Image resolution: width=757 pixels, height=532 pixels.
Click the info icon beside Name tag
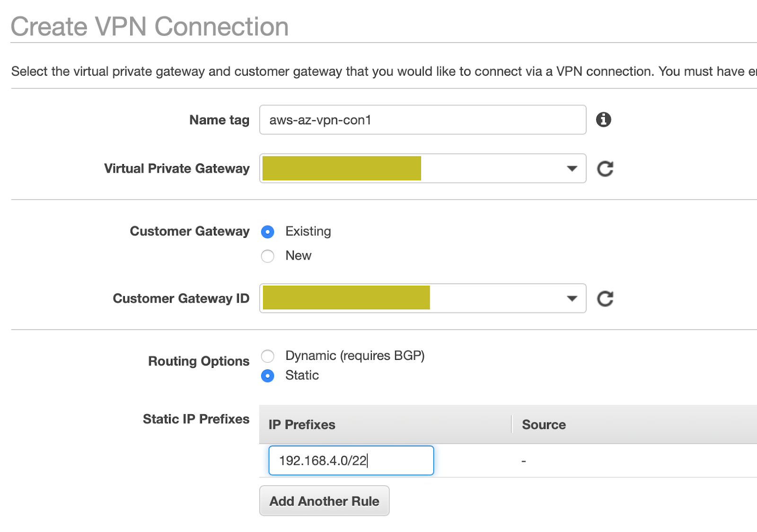[x=603, y=120]
